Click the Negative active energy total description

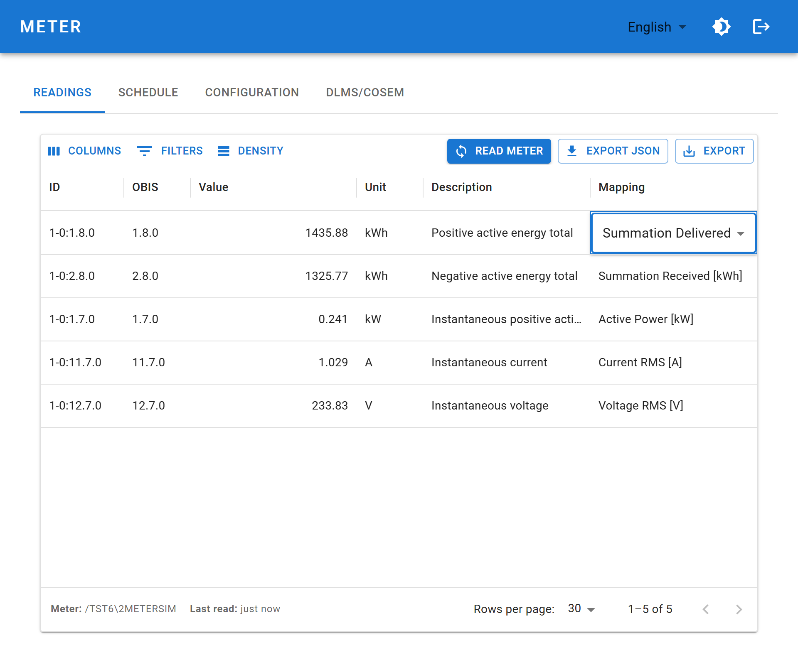(505, 276)
